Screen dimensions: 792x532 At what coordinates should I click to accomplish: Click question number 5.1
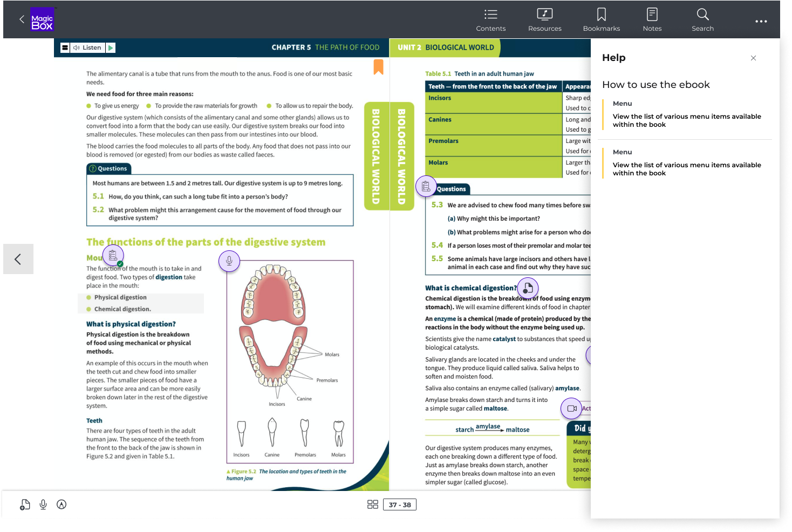click(98, 196)
